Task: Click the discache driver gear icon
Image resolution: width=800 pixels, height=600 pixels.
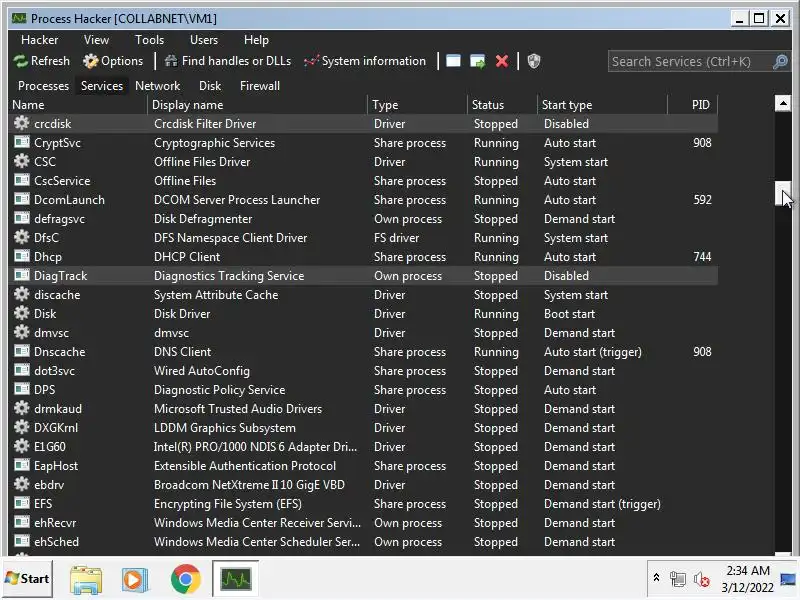Action: pyautogui.click(x=21, y=294)
